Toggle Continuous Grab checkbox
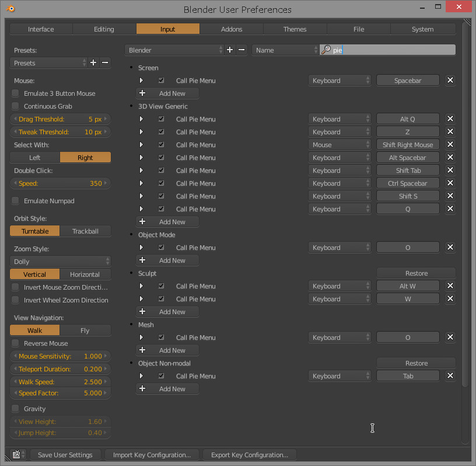The image size is (476, 466). [x=15, y=106]
